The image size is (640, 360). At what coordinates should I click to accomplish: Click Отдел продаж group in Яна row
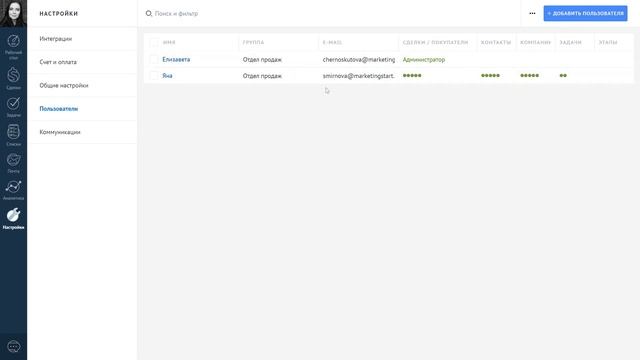click(x=262, y=76)
